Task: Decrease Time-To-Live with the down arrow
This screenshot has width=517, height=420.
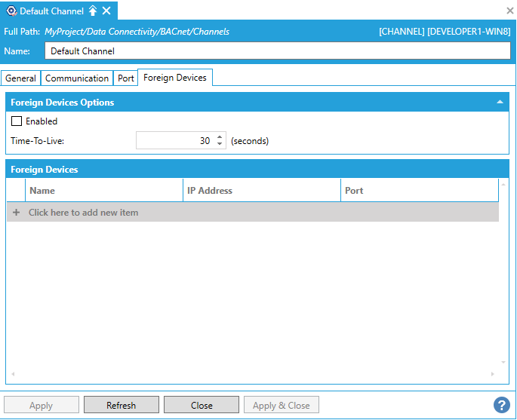Action: [x=220, y=144]
